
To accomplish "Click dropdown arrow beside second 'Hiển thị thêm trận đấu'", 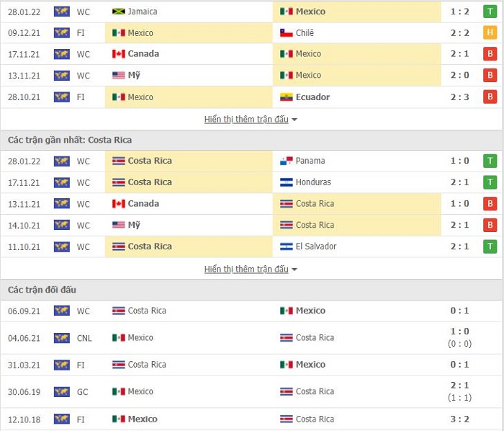I will coord(294,270).
